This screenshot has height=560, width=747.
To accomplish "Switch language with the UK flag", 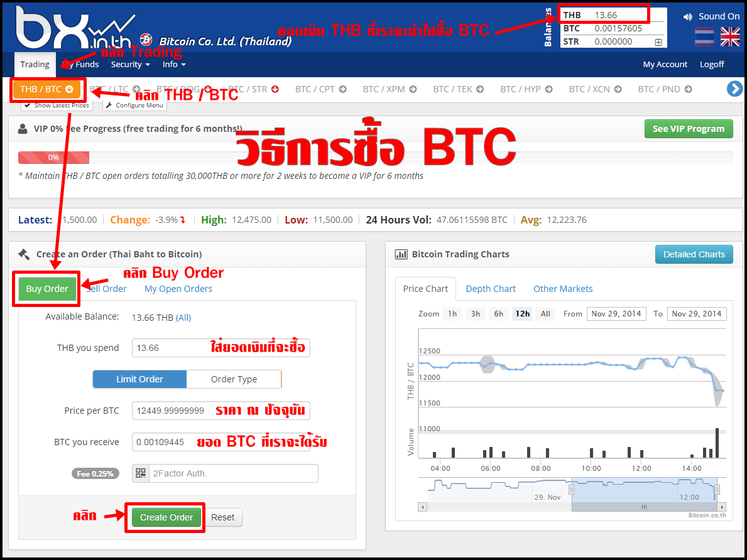I will [730, 36].
